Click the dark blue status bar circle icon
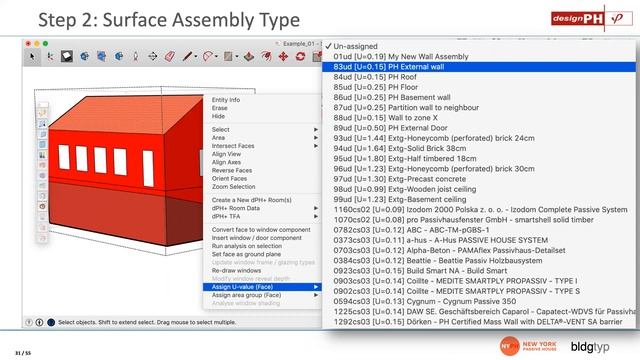This screenshot has height=360, width=640. (x=51, y=322)
